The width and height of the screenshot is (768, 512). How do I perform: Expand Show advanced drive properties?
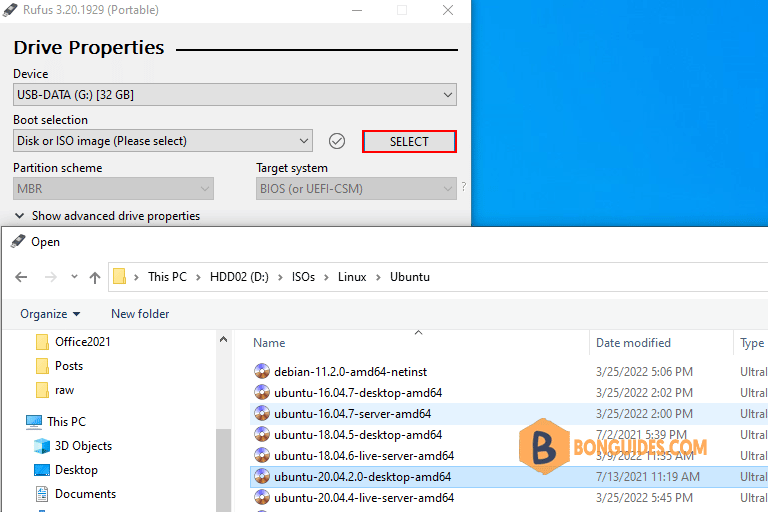107,216
